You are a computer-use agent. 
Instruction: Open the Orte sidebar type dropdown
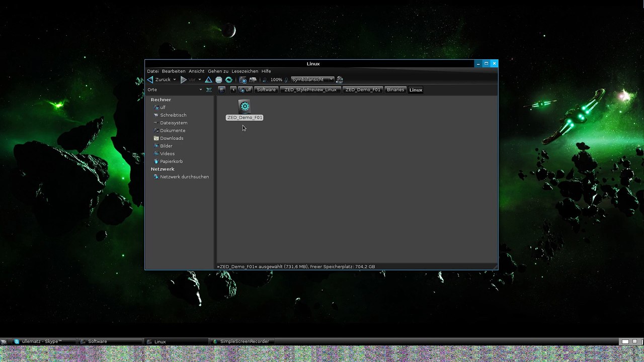pyautogui.click(x=200, y=90)
